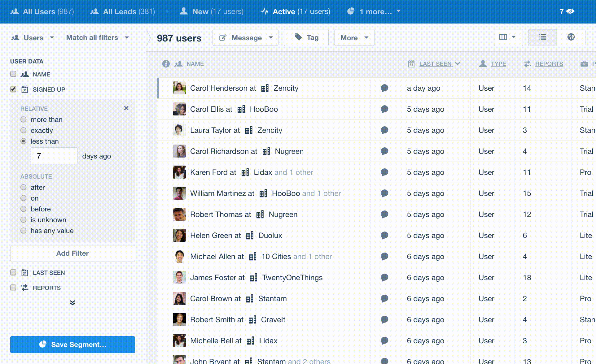
Task: Select the list view icon
Action: [x=542, y=37]
